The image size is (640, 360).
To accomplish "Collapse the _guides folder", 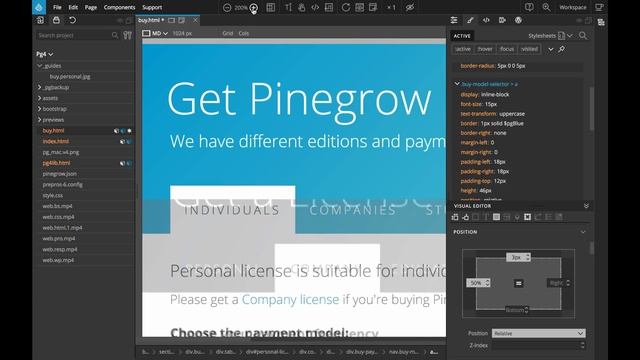I will click(x=40, y=65).
